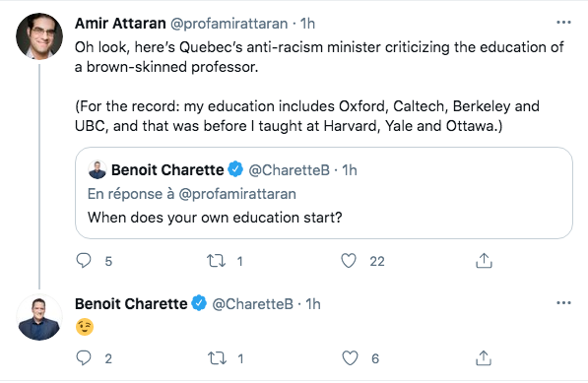Like Amir Attaran's tweet with 22 likes
Viewport: 588px width, 383px height.
pyautogui.click(x=349, y=261)
